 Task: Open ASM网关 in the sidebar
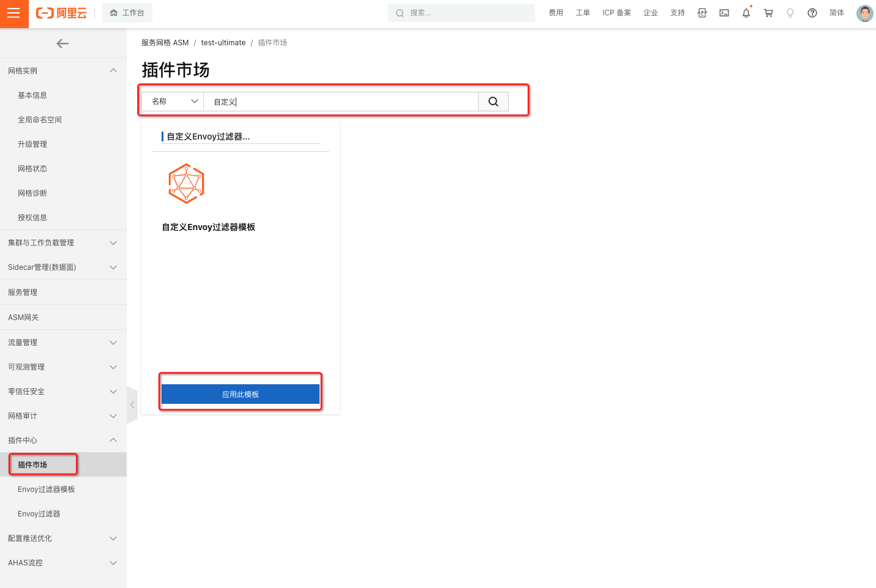coord(63,318)
